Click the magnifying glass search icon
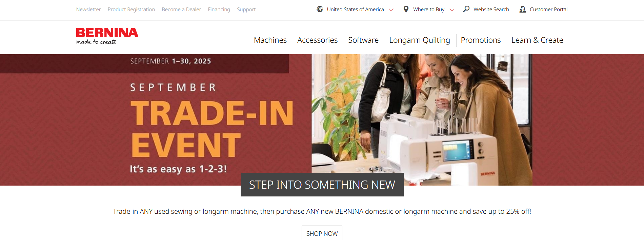This screenshot has width=644, height=247. click(x=466, y=9)
